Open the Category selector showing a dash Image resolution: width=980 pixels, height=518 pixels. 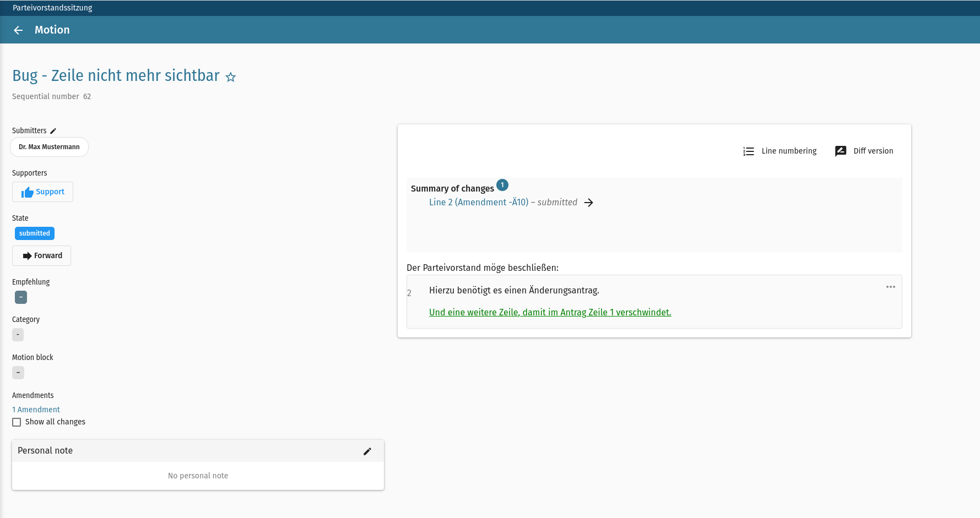[18, 335]
